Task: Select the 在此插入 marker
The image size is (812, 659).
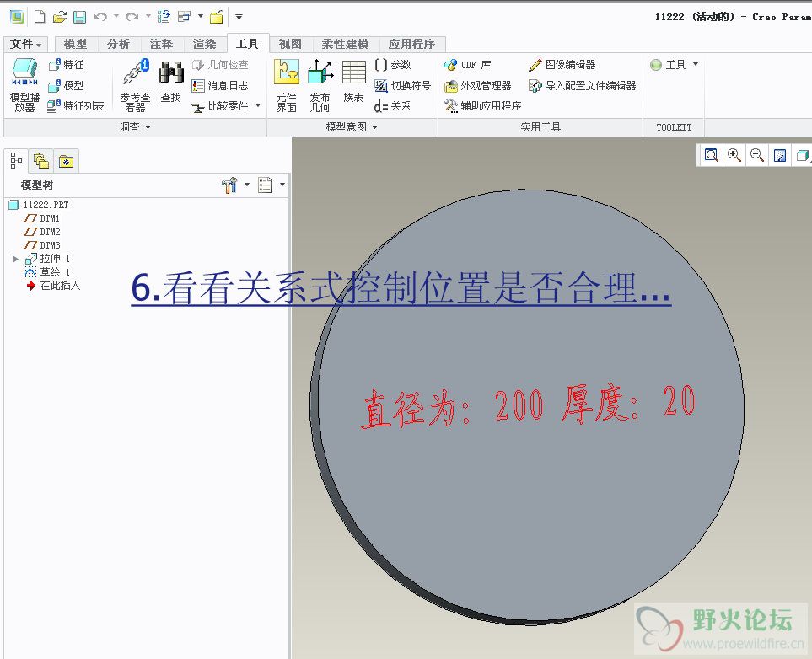Action: click(53, 285)
